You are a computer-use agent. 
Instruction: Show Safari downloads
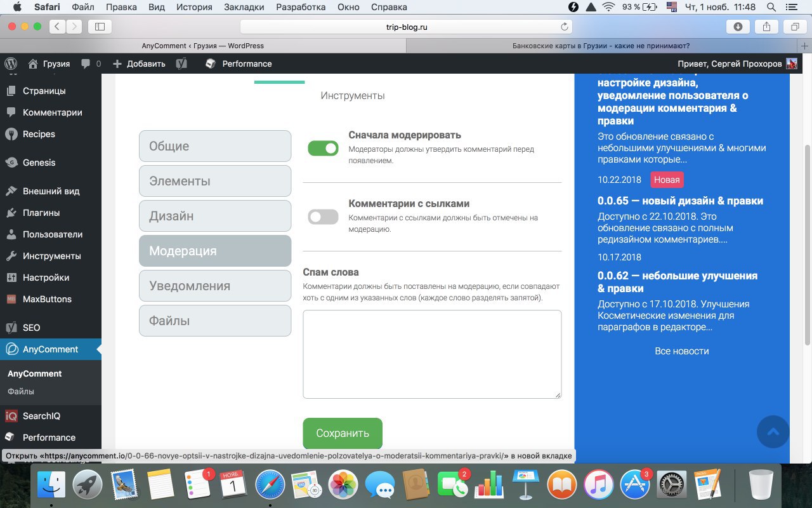[x=738, y=27]
